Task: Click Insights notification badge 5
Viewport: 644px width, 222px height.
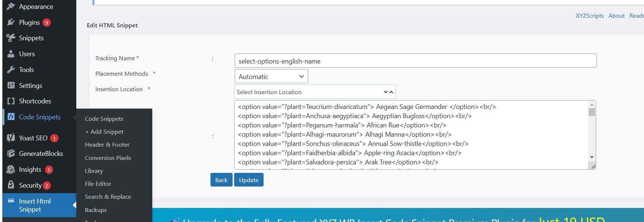Action: click(49, 170)
